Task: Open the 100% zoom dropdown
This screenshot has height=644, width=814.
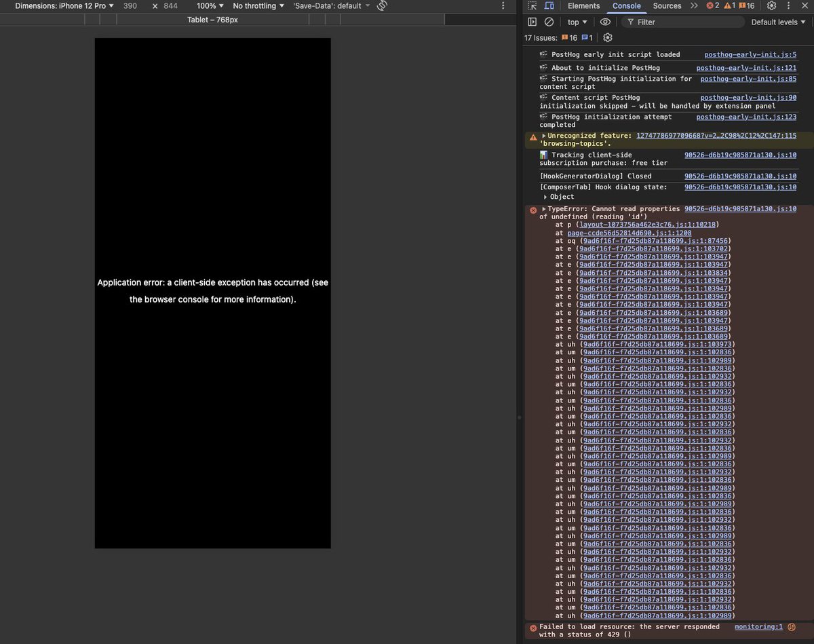Action: point(210,5)
